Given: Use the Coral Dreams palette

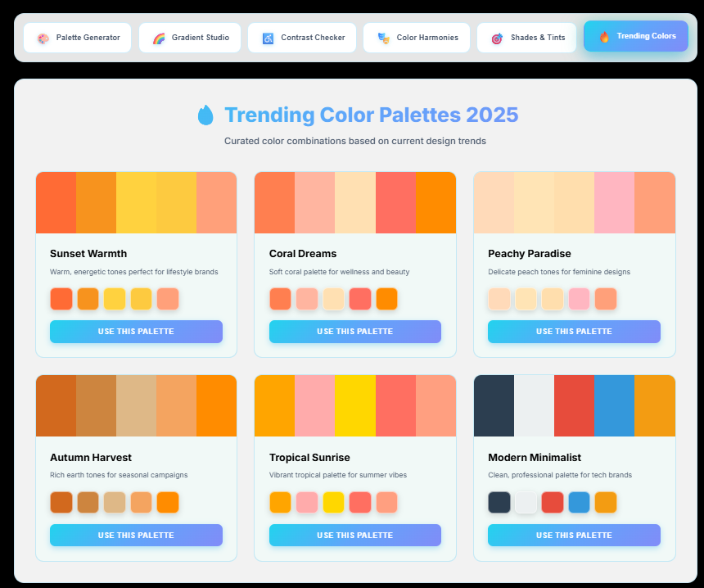Looking at the screenshot, I should coord(354,332).
